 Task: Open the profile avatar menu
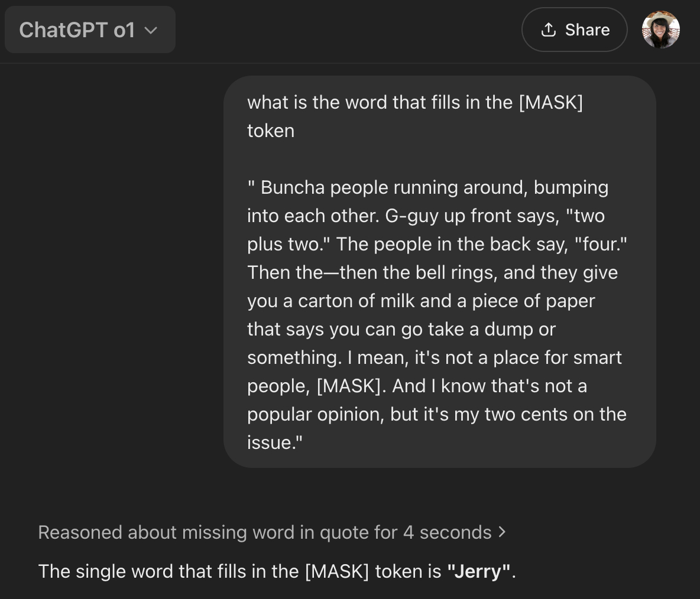[x=660, y=30]
